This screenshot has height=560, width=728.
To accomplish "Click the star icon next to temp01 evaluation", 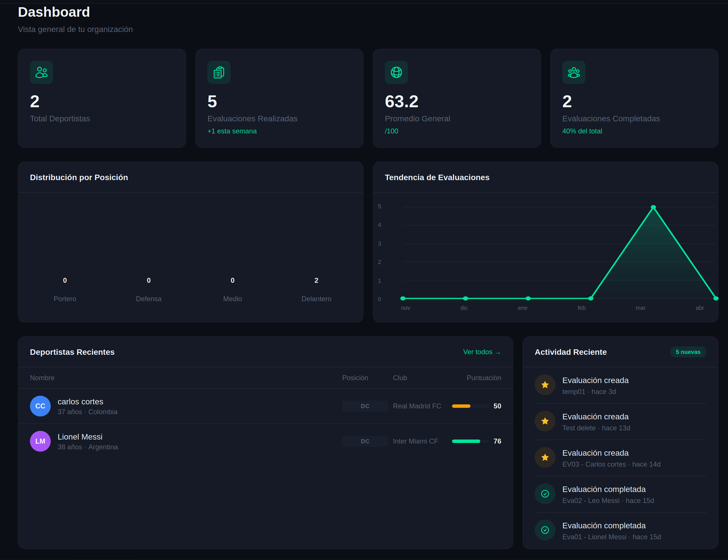I will click(545, 385).
